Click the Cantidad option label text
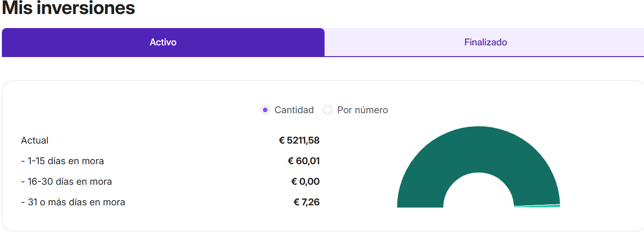 (x=294, y=110)
